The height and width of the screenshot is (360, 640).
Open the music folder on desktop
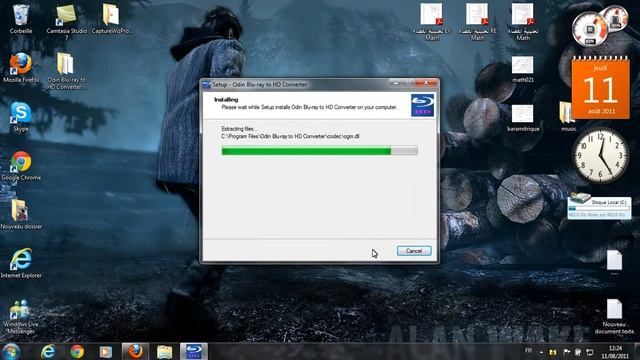point(568,117)
